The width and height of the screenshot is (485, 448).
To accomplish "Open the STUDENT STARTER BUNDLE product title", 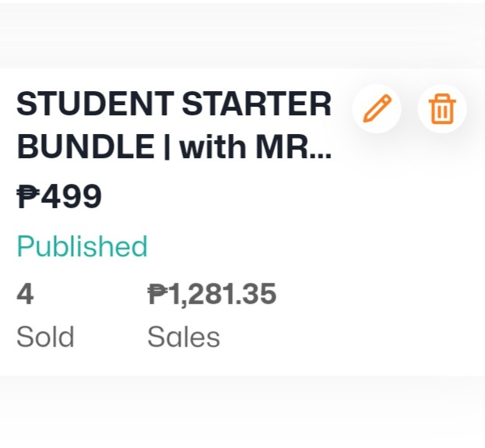I will pos(174,125).
